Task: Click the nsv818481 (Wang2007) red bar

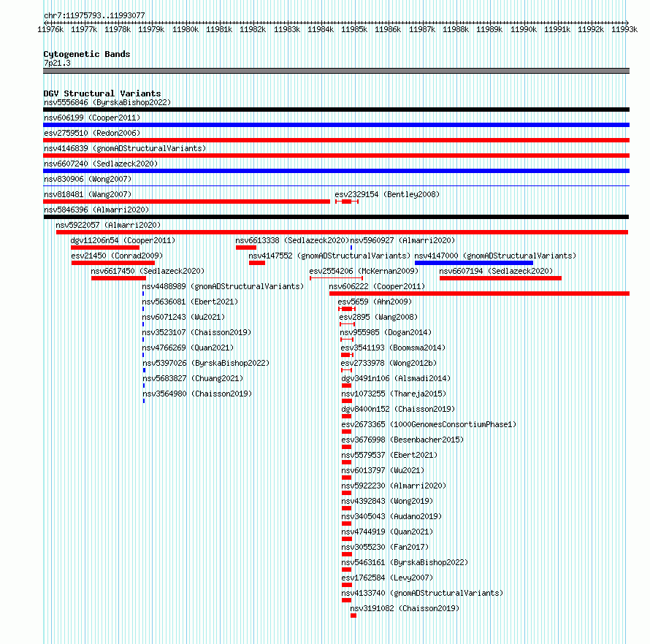Action: coord(186,202)
